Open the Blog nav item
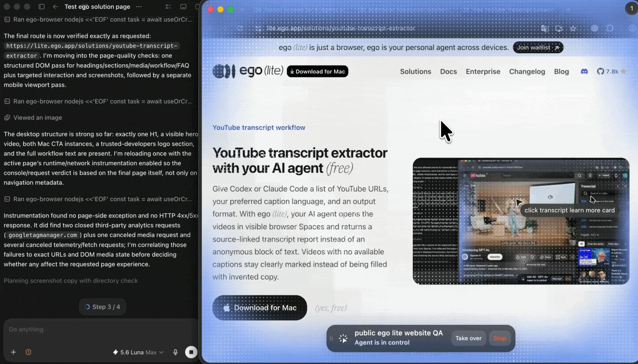 (561, 72)
